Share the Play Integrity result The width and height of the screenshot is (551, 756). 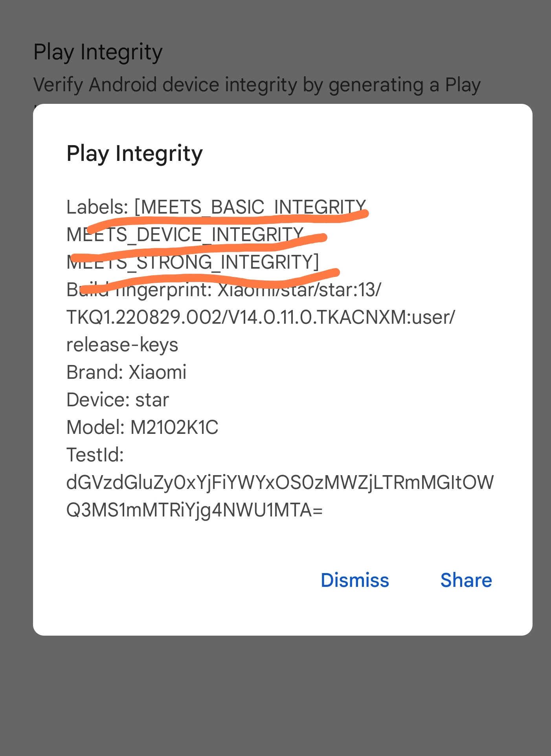click(x=466, y=580)
